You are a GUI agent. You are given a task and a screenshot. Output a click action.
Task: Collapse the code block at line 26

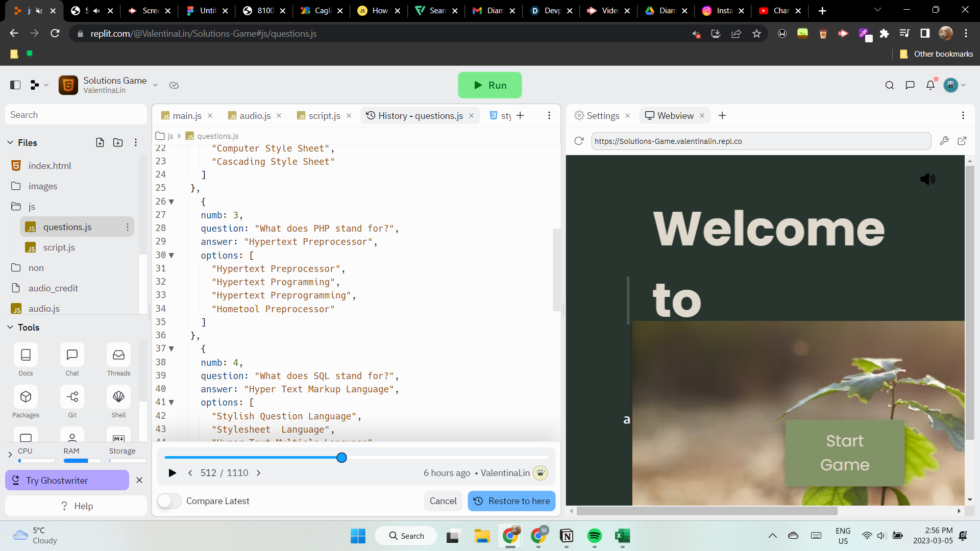point(171,202)
